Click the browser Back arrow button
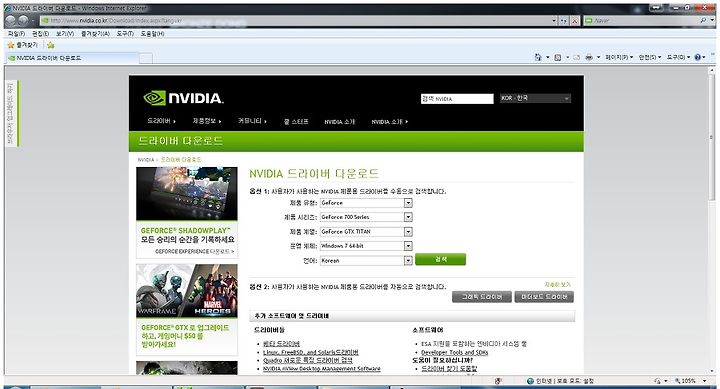This screenshot has width=720, height=389. pyautogui.click(x=11, y=21)
